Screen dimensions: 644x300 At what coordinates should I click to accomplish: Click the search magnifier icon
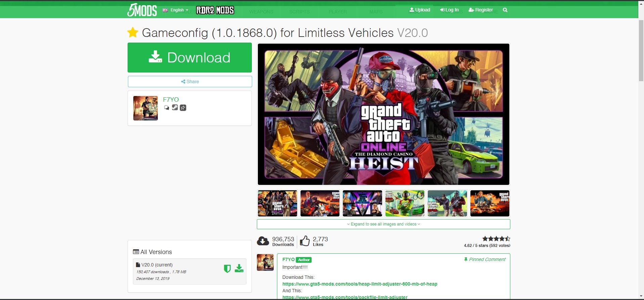(x=505, y=10)
